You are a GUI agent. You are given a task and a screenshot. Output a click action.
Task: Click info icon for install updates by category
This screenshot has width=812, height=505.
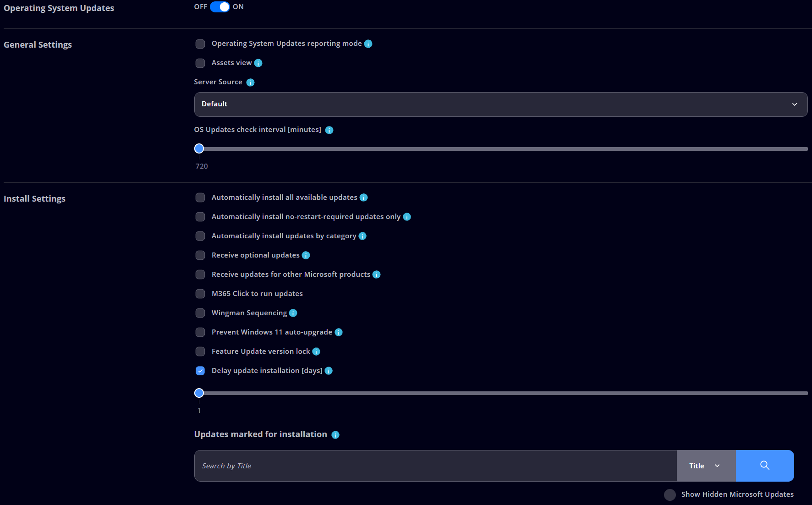[x=362, y=236]
